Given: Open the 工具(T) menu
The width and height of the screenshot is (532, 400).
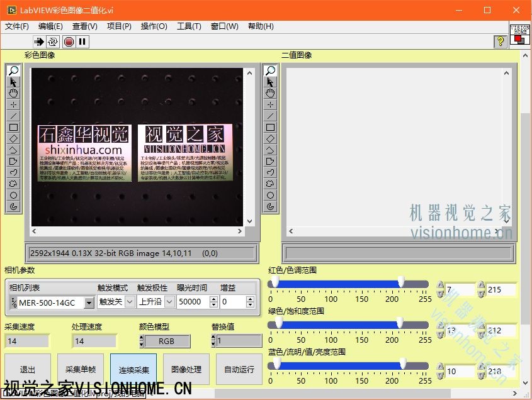Looking at the screenshot, I should [189, 26].
